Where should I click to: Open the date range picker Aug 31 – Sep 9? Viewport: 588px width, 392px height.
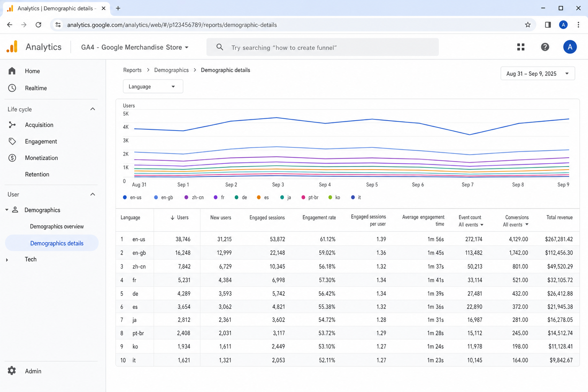[x=537, y=73]
